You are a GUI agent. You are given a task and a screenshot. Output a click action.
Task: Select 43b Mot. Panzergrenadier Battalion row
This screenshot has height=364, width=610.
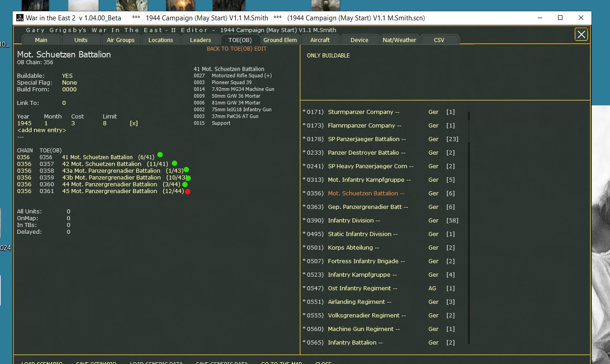[102, 178]
